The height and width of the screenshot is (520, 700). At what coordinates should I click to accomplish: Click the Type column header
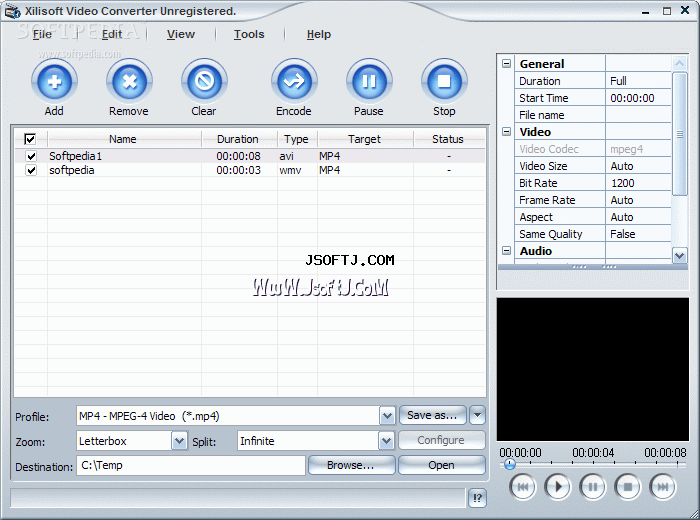(297, 139)
